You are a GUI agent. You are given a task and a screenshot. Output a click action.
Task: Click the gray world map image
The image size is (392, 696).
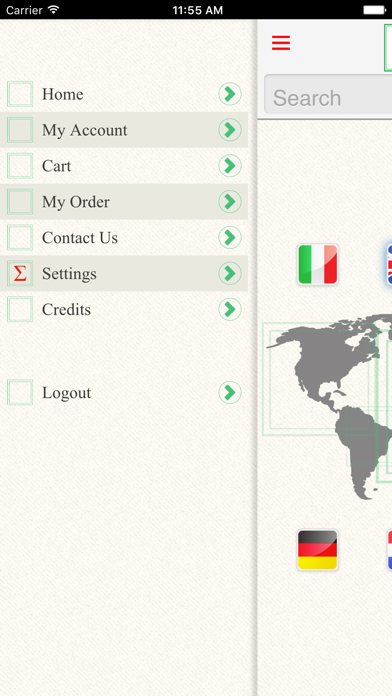(x=329, y=406)
